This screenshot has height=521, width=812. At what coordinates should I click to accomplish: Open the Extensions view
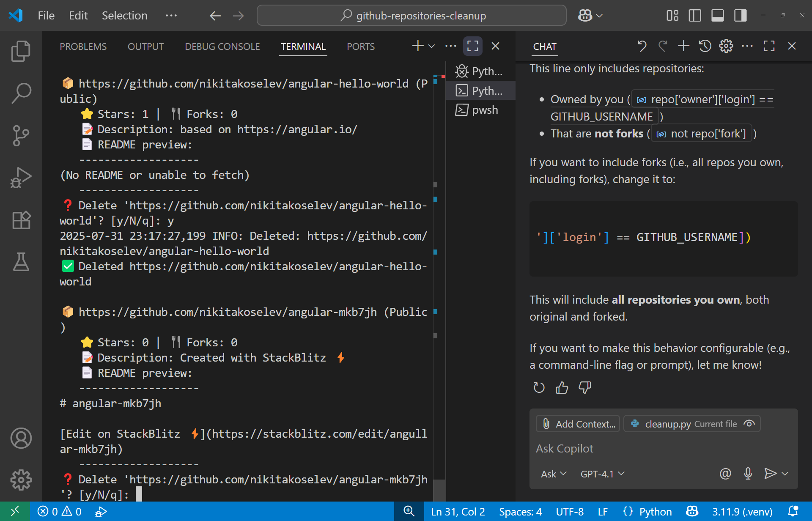(21, 220)
